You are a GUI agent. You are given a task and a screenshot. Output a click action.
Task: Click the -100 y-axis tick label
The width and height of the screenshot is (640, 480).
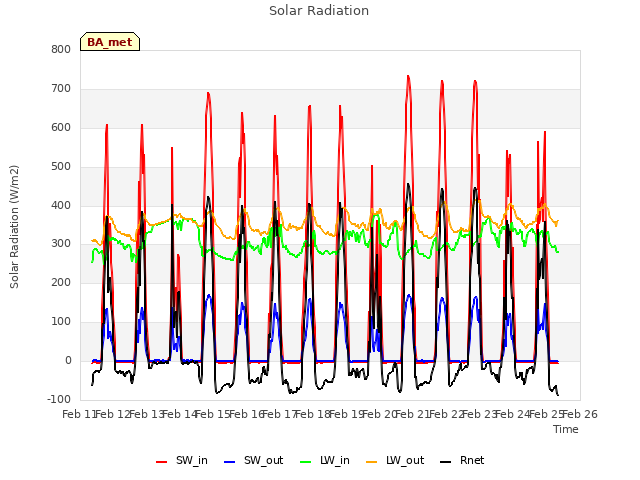[59, 399]
